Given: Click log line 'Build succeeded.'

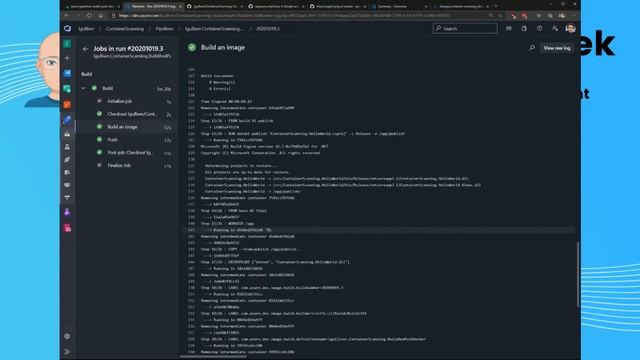Looking at the screenshot, I should coord(217,76).
